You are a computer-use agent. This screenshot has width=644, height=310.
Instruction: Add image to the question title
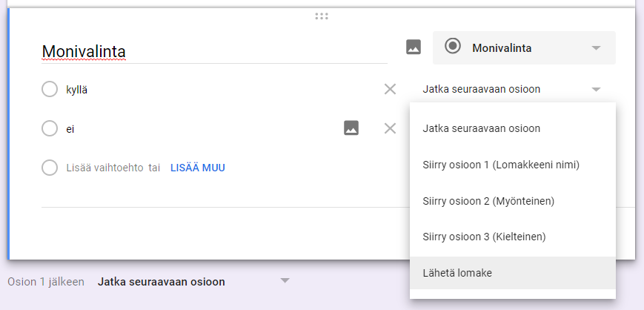coord(414,47)
